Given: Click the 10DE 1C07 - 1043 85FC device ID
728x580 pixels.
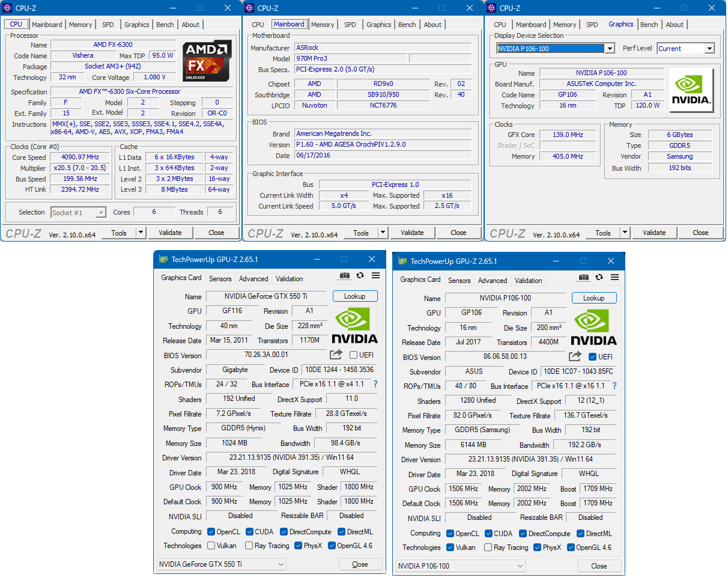Looking at the screenshot, I should 578,372.
